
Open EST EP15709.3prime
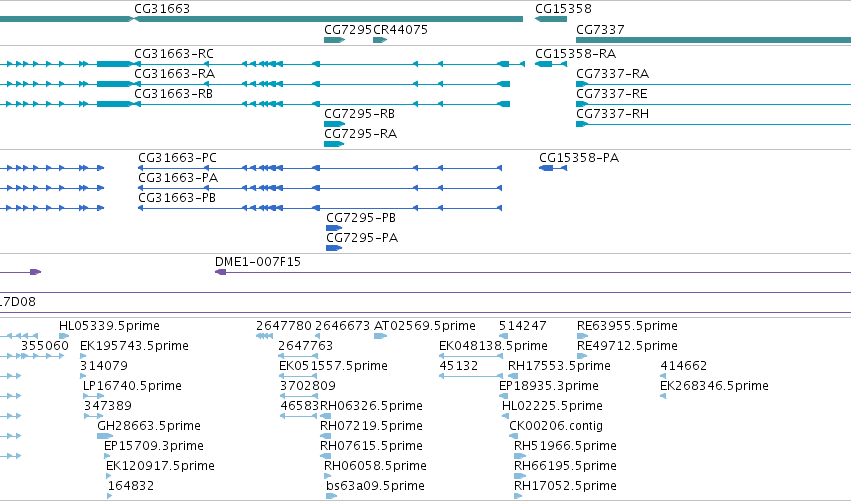click(x=154, y=446)
